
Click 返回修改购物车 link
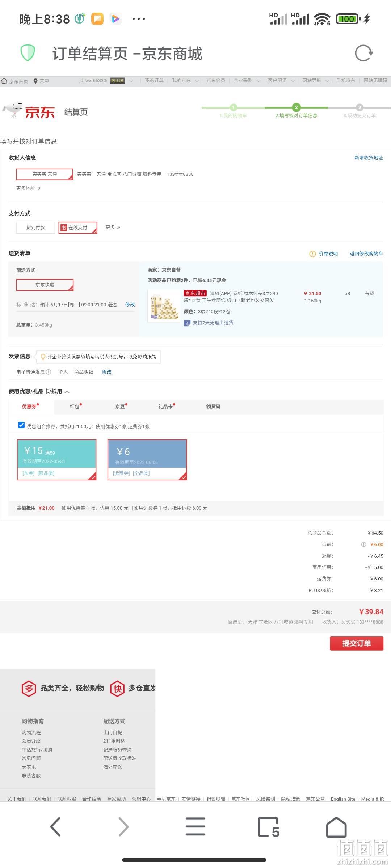pyautogui.click(x=366, y=254)
